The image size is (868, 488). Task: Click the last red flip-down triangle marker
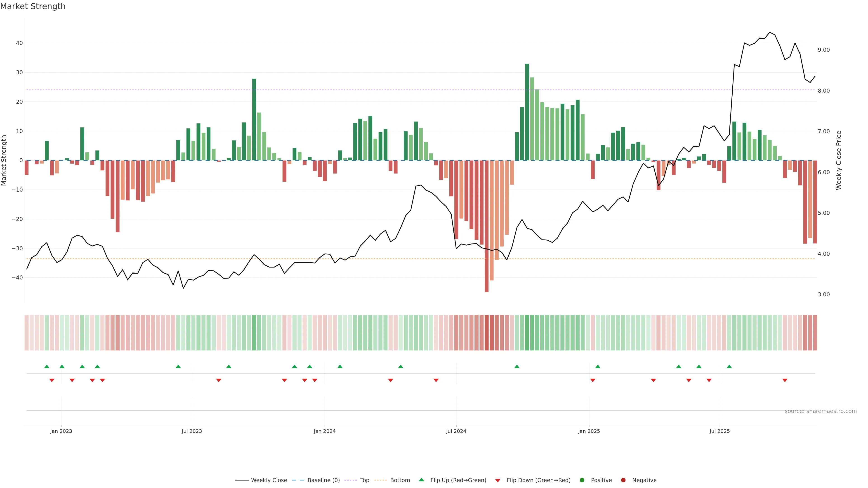[785, 380]
